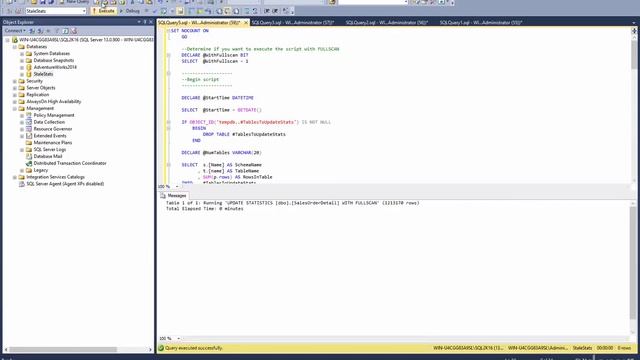Open the Object Explorer window position dropdown arrow
Screen dimensions: 640x360
click(139, 22)
